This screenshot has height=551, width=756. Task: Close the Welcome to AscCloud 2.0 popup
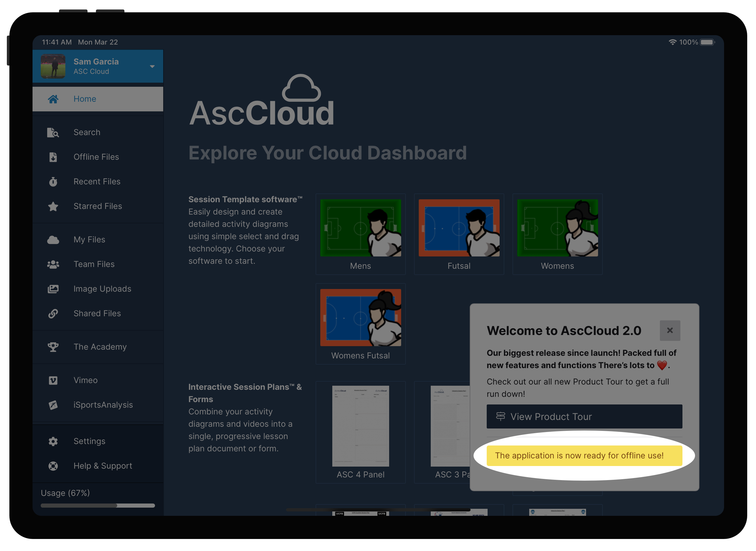point(670,331)
